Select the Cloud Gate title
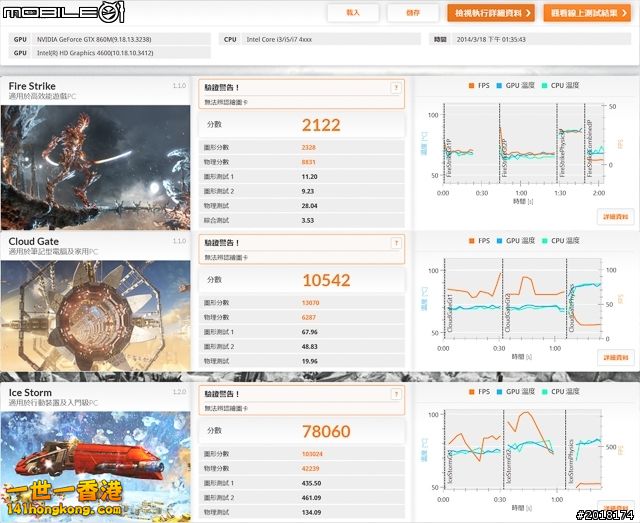The image size is (640, 523). pos(33,241)
